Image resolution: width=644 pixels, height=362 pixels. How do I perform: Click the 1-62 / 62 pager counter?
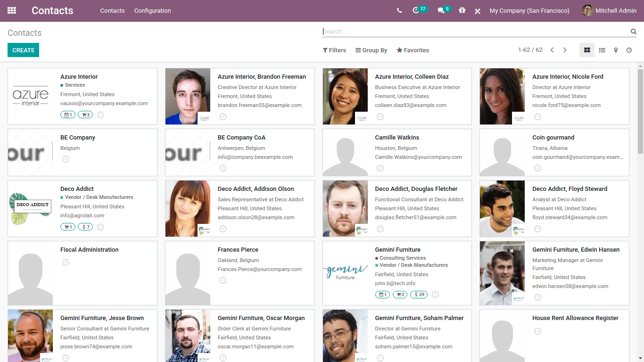[530, 50]
